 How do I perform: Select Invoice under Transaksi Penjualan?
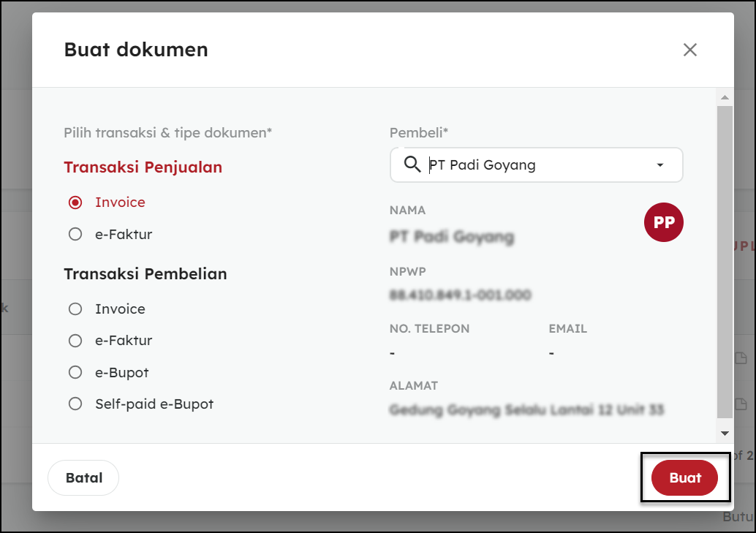(x=75, y=203)
